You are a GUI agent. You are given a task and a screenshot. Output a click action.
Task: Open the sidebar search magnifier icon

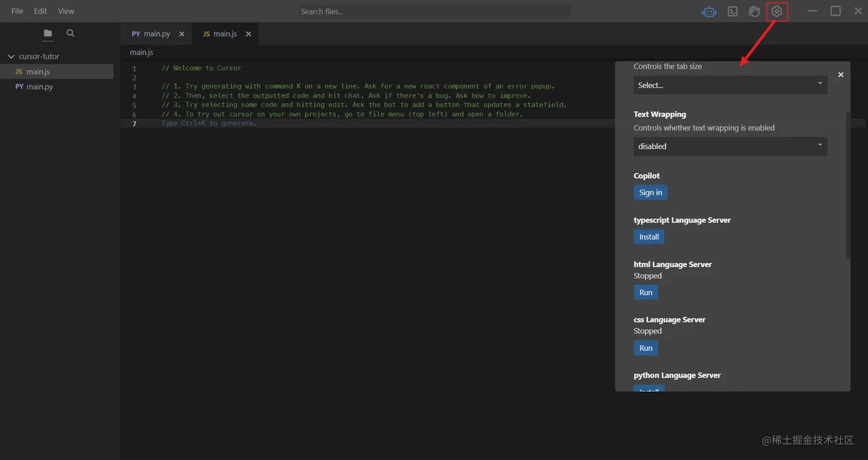point(71,33)
